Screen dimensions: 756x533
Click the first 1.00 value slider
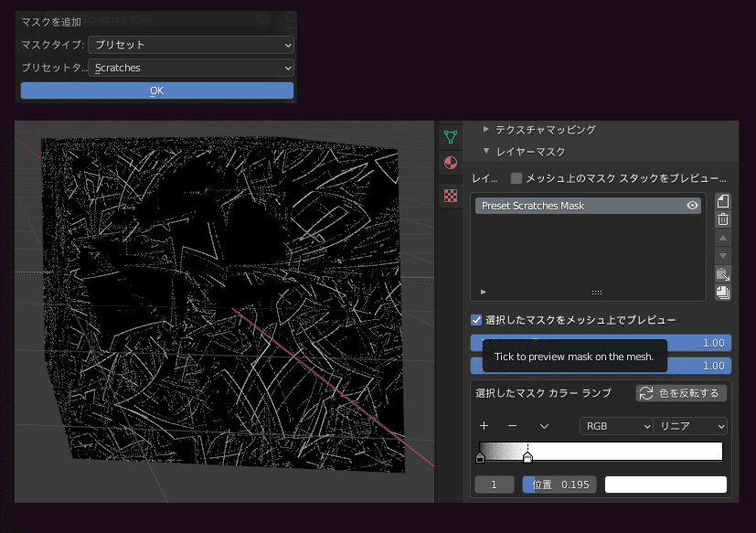click(x=601, y=343)
